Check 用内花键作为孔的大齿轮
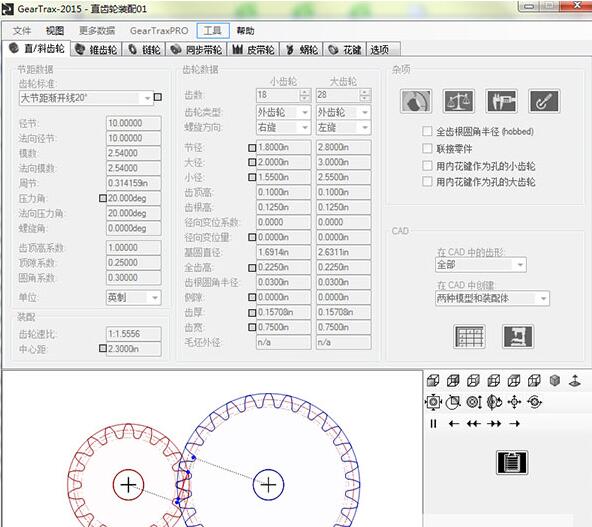The height and width of the screenshot is (527, 592). coord(427,182)
